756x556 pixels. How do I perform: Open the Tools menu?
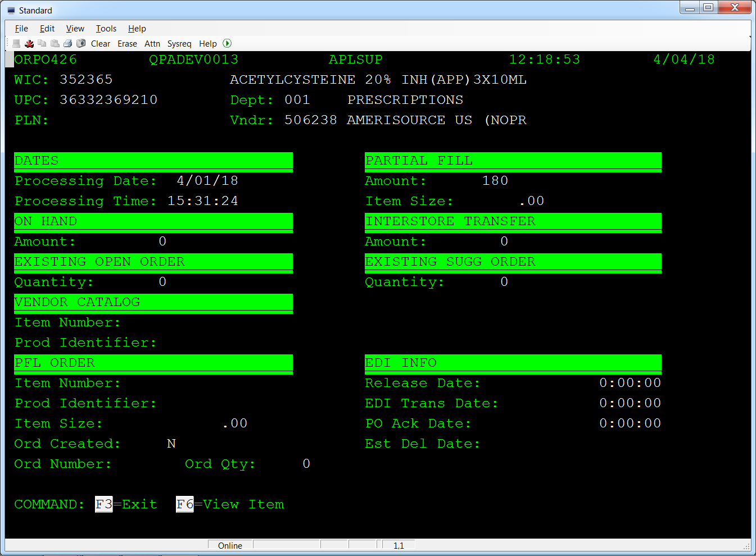pyautogui.click(x=106, y=29)
